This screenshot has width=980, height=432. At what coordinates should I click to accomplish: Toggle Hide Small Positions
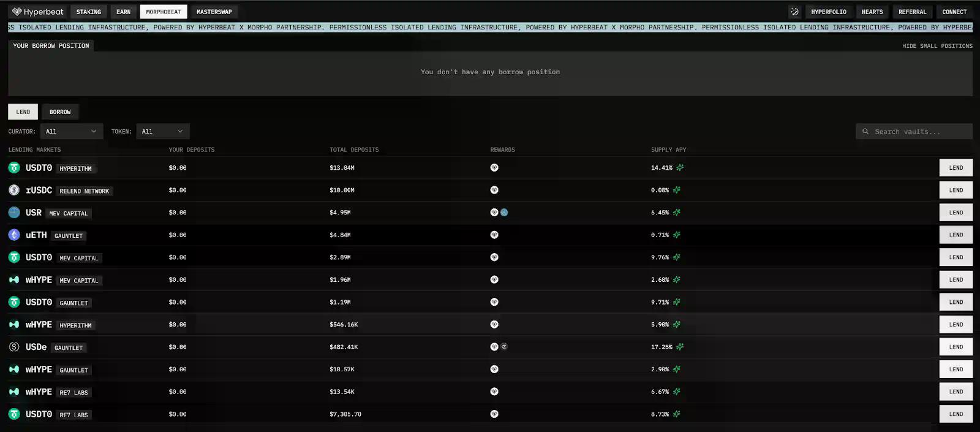(x=937, y=46)
